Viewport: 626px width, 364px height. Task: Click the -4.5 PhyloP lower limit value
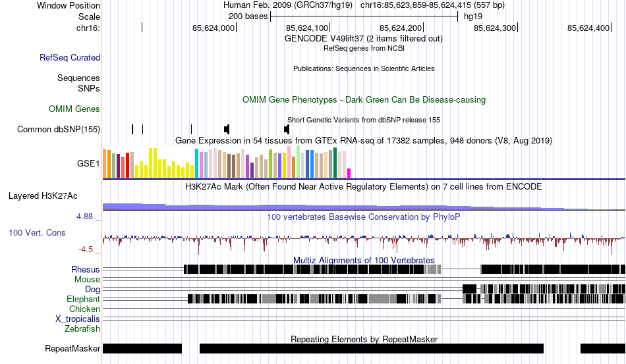86,249
